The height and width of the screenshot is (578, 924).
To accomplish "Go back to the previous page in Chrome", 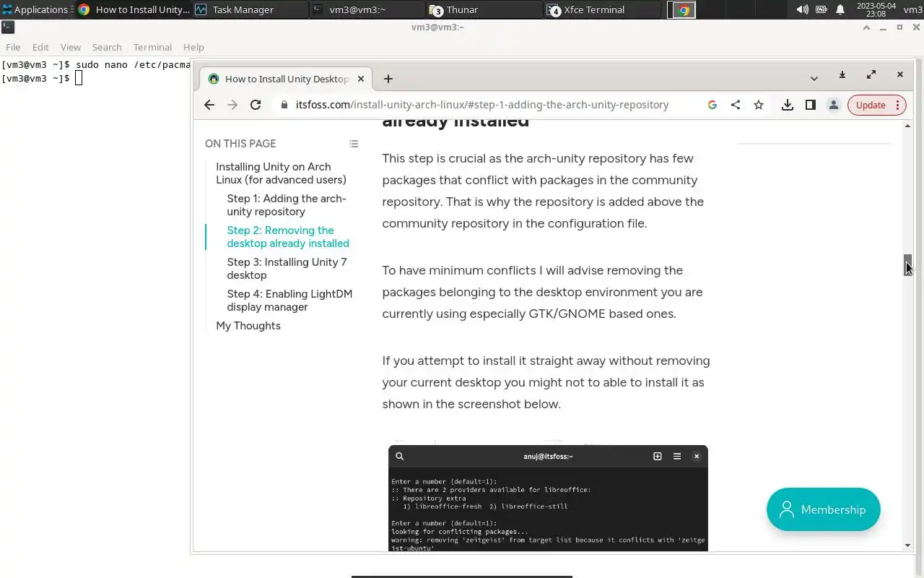I will 209,105.
